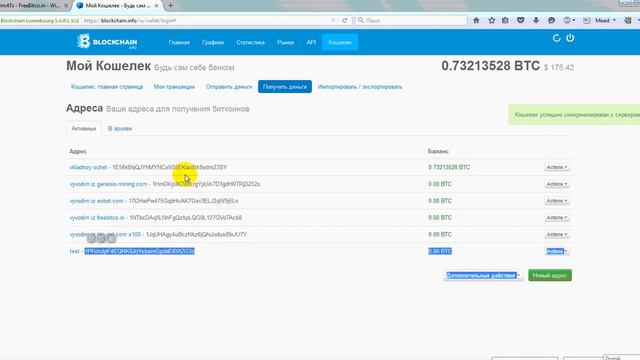
Task: Open Actions dropdown for test row
Action: 557,251
